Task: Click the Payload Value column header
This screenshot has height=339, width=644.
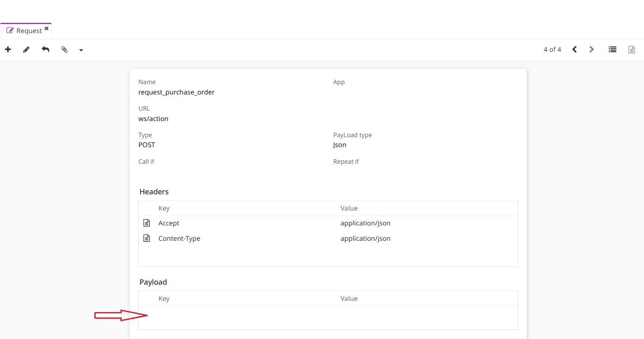Action: pos(349,298)
